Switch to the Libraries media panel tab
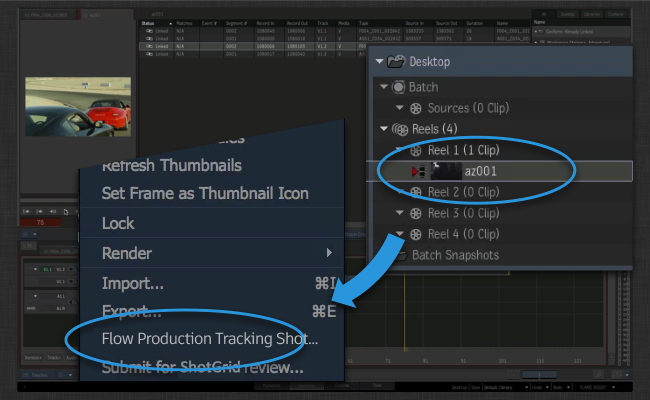 click(x=592, y=14)
